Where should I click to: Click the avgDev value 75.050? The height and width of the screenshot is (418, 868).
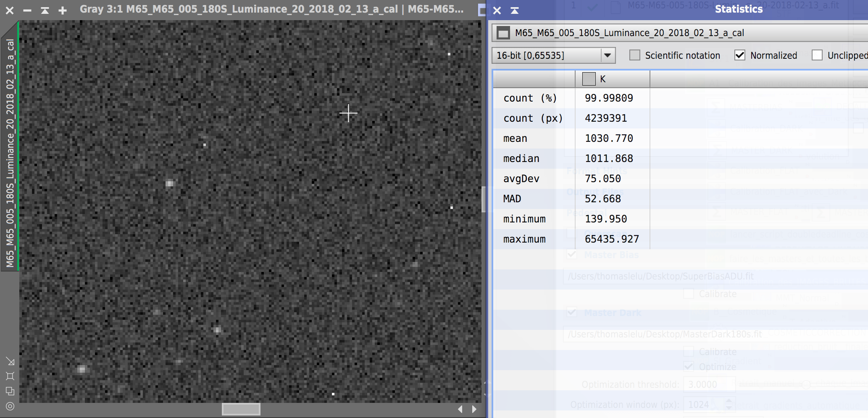603,179
